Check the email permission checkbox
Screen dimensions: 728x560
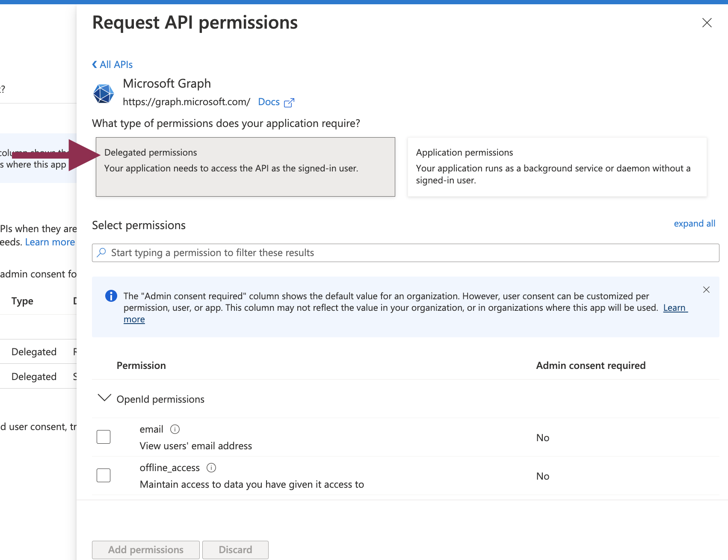(103, 436)
